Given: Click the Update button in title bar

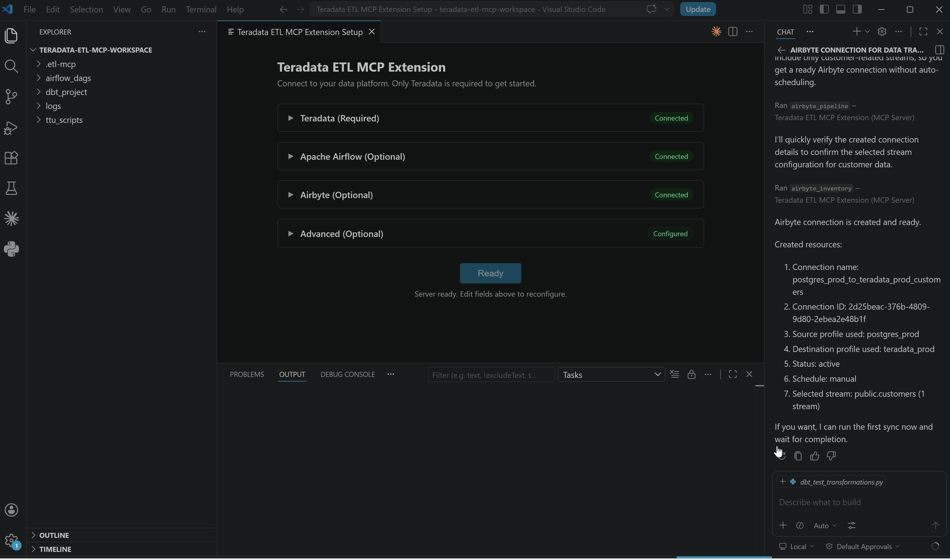Looking at the screenshot, I should pos(698,9).
